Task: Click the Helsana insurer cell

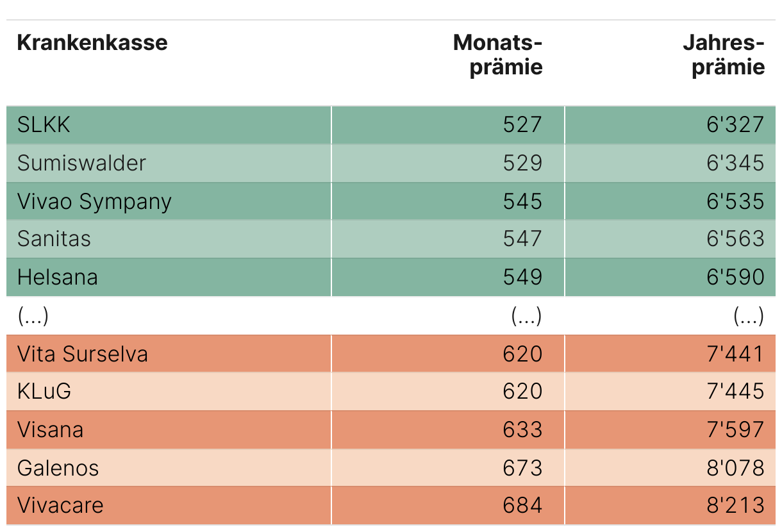Action: click(x=58, y=277)
